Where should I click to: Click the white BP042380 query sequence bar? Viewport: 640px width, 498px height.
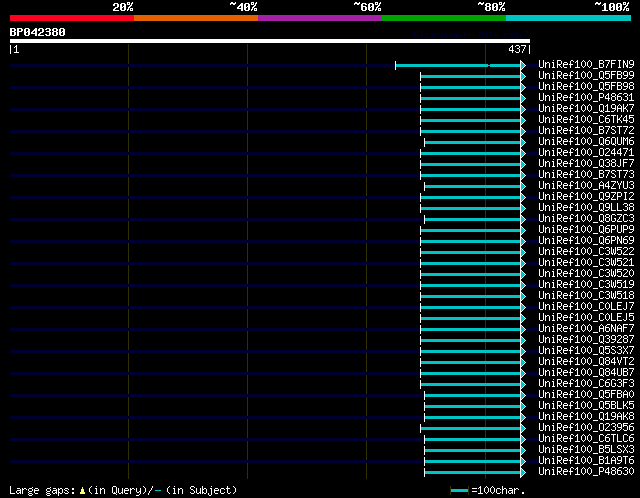pyautogui.click(x=270, y=41)
